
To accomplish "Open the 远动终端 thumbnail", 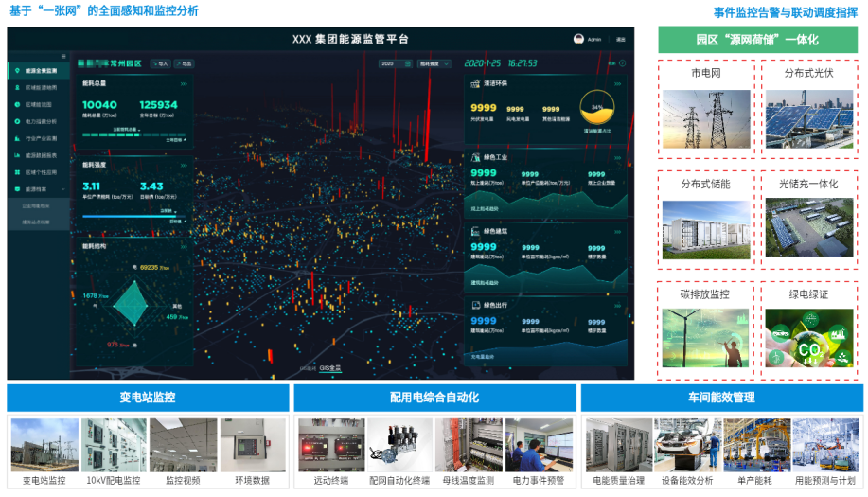I will click(331, 445).
